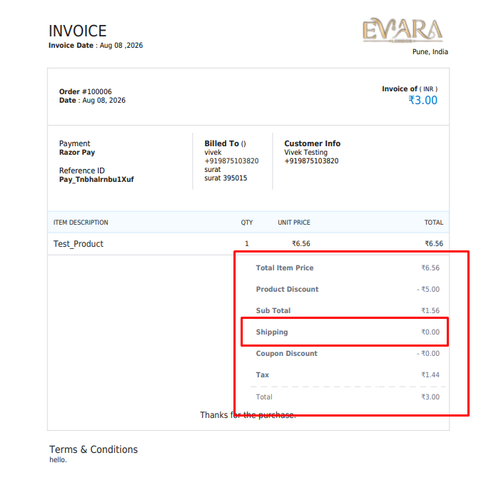This screenshot has height=500, width=499.
Task: Select the hello. terms text
Action: point(58,460)
